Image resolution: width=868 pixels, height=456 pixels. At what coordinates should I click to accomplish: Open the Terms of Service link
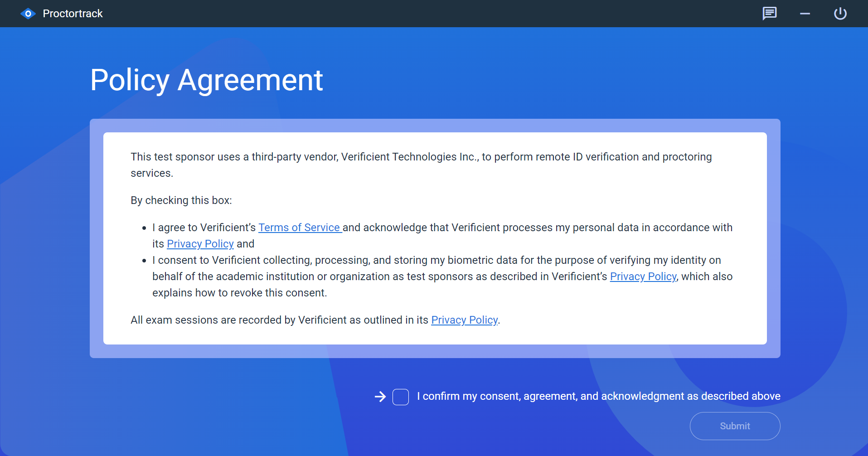(x=299, y=228)
